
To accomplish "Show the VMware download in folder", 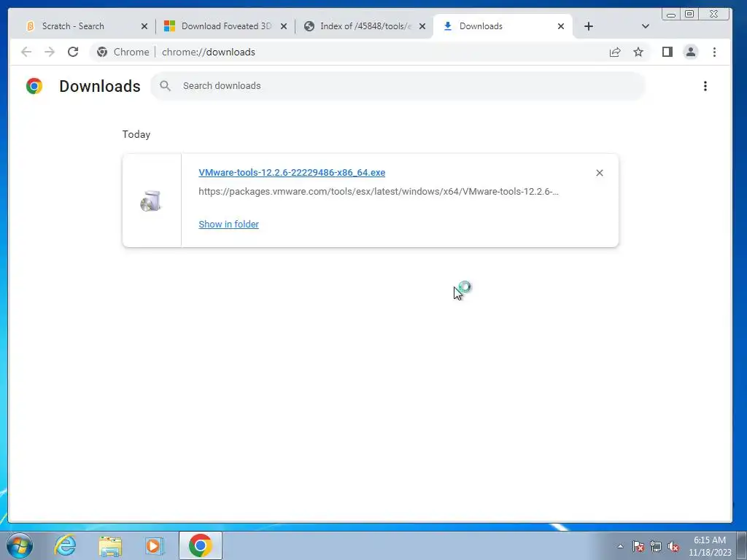I will tap(228, 225).
